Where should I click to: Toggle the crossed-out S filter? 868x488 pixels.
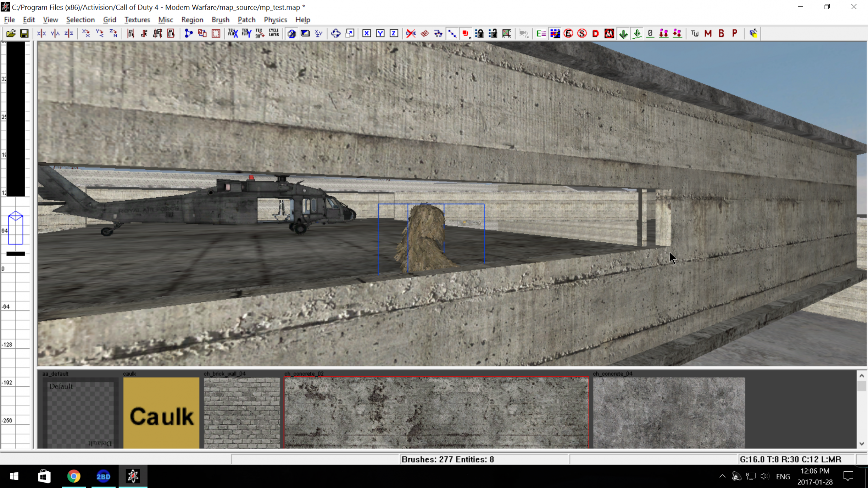point(582,33)
